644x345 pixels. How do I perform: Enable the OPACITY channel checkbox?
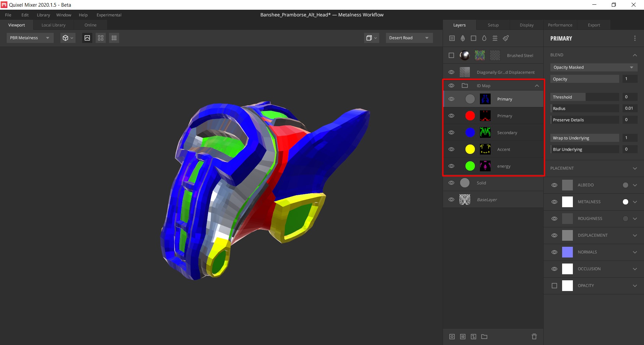[x=554, y=286]
